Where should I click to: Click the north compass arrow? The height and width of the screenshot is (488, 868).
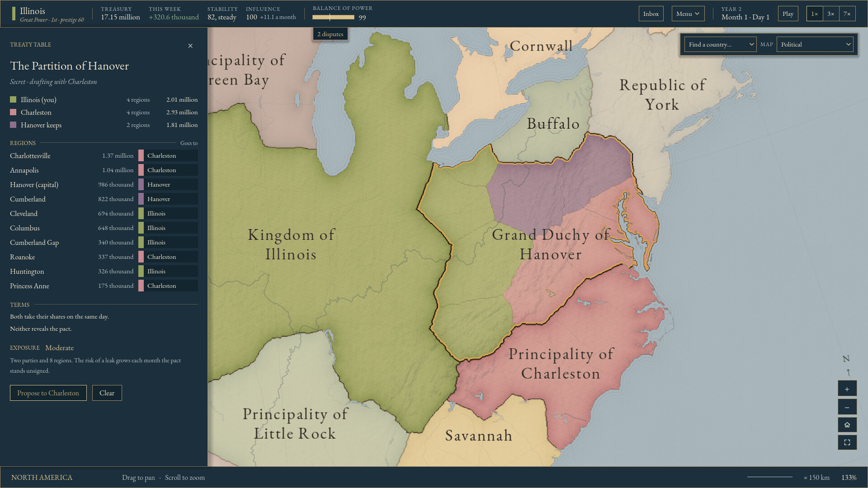[848, 372]
